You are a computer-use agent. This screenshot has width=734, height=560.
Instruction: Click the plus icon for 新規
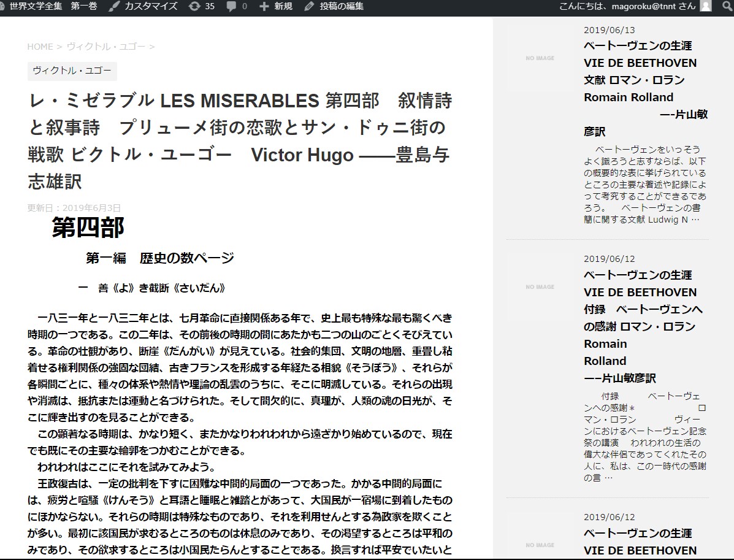[x=264, y=7]
